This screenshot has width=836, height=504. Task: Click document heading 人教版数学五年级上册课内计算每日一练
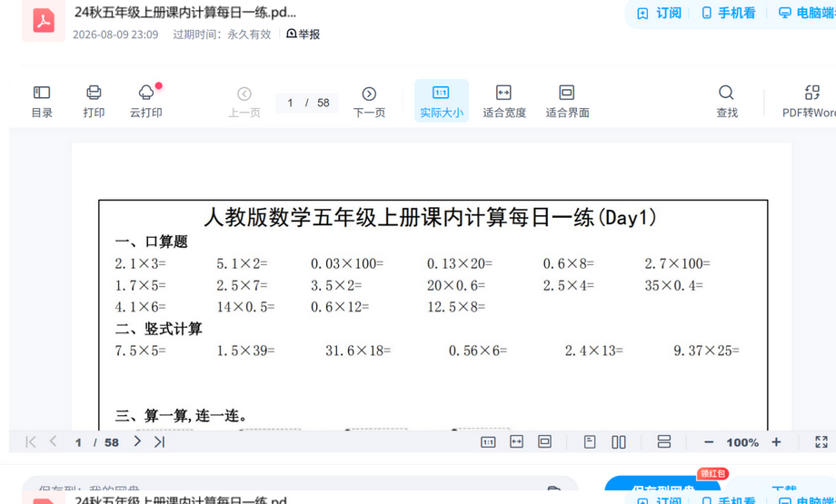pos(430,217)
